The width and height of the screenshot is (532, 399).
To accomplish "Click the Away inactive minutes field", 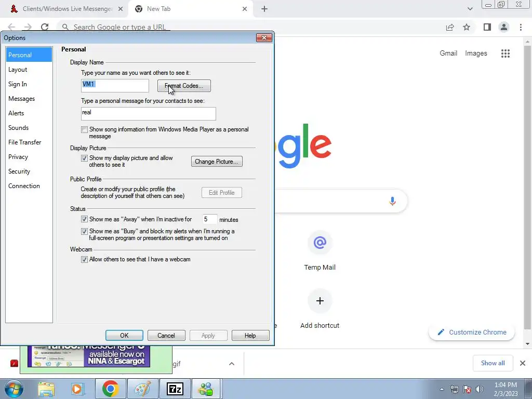I will (x=210, y=219).
